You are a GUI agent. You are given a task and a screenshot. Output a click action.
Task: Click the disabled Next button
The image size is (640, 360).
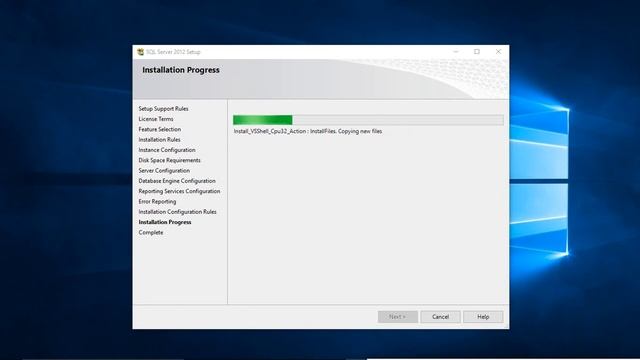click(x=398, y=317)
